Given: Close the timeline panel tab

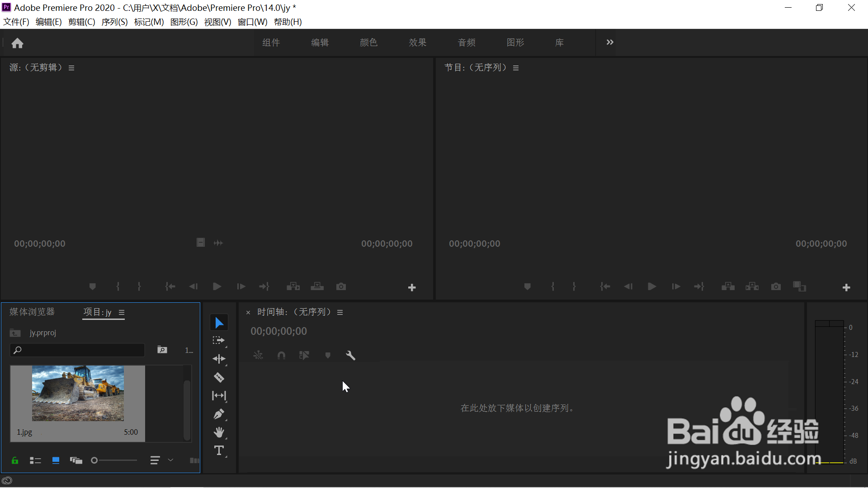Looking at the screenshot, I should click(248, 312).
